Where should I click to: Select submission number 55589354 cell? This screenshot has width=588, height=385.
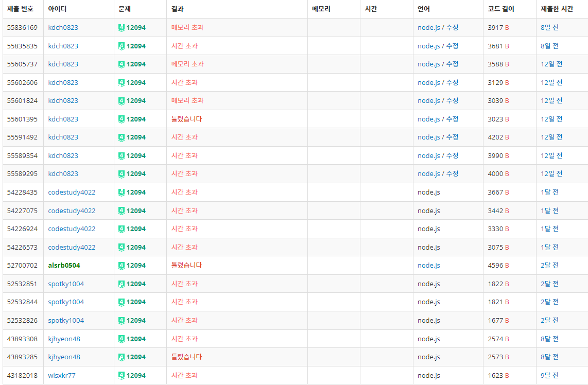click(22, 155)
